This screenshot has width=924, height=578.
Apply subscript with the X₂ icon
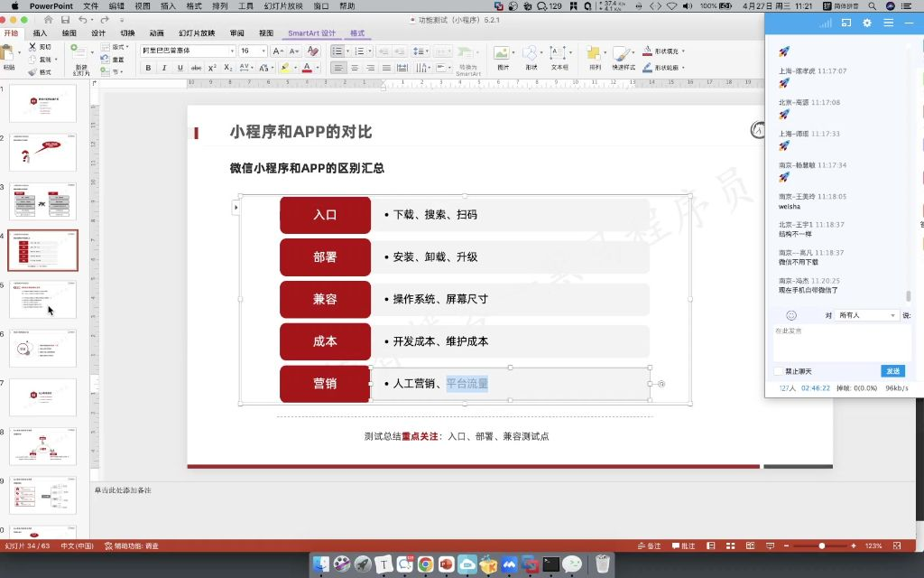(228, 68)
